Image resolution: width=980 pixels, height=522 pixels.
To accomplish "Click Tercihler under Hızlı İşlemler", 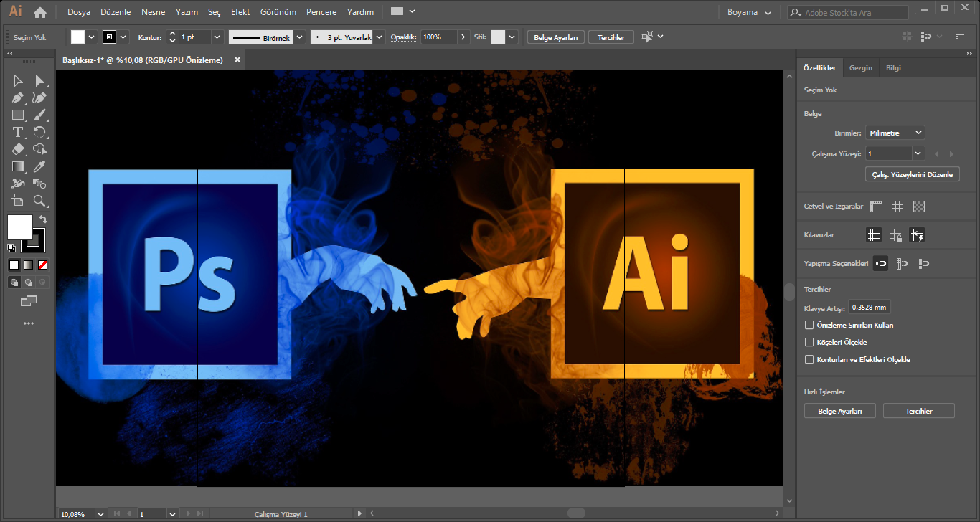I will pyautogui.click(x=918, y=411).
